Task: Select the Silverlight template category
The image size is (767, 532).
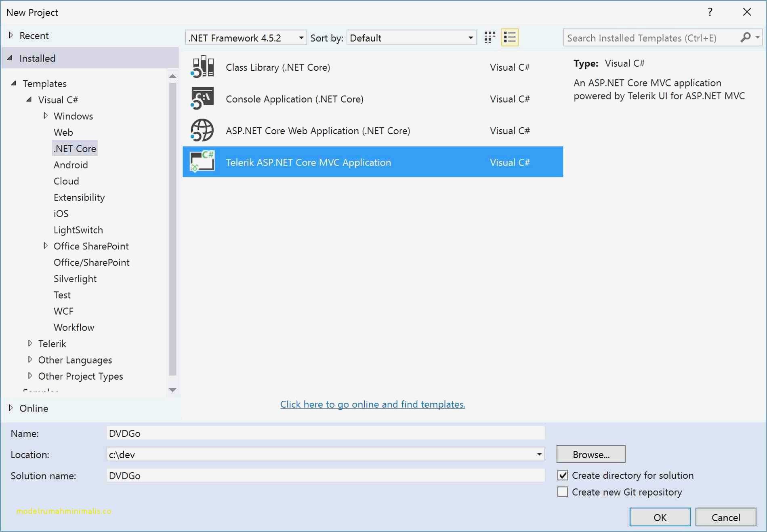Action: coord(75,278)
